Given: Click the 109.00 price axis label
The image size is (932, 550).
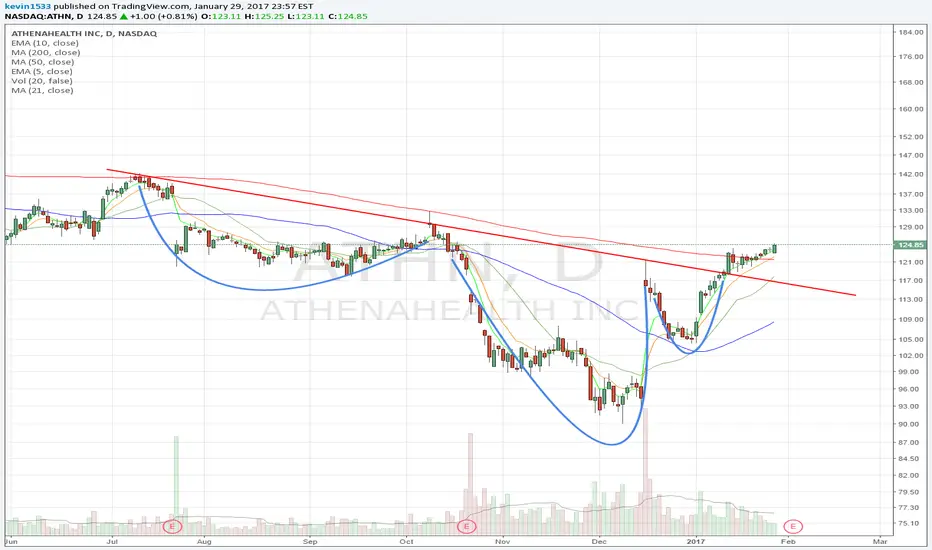Looking at the screenshot, I should pos(911,319).
